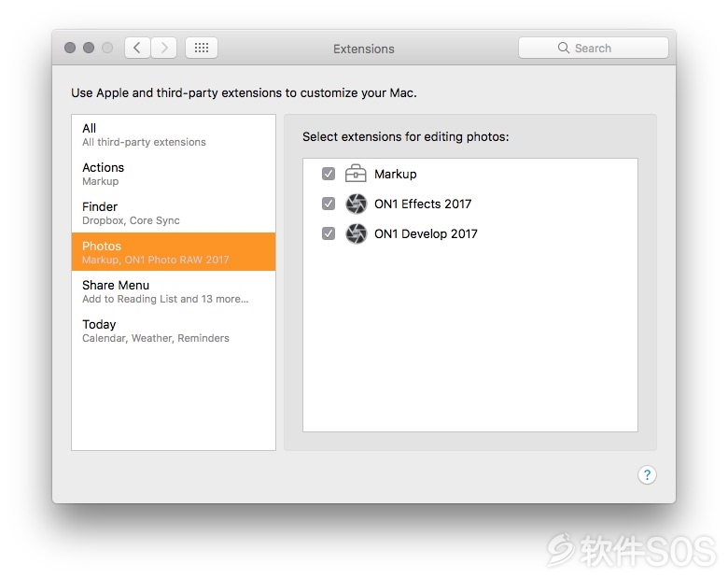The height and width of the screenshot is (578, 728).
Task: Click the ON1 Effects 2017 shutter icon
Action: click(357, 204)
